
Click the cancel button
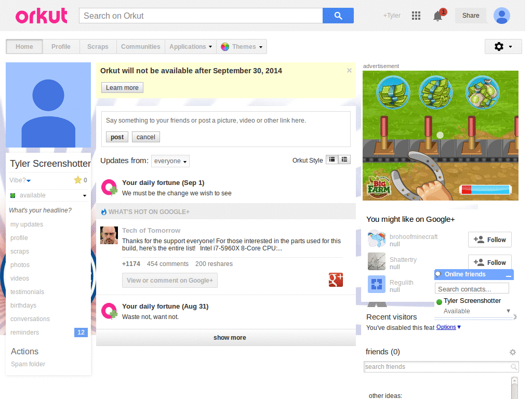tap(146, 137)
